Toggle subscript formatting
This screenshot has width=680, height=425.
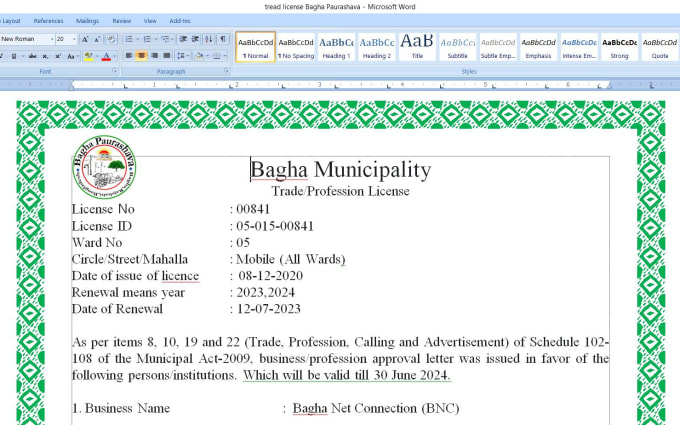[x=45, y=56]
